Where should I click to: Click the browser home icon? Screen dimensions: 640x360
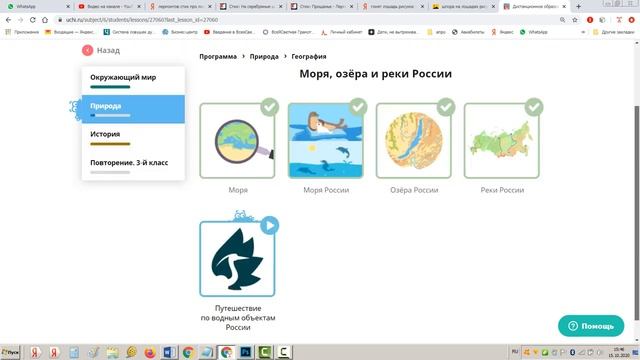click(x=45, y=20)
